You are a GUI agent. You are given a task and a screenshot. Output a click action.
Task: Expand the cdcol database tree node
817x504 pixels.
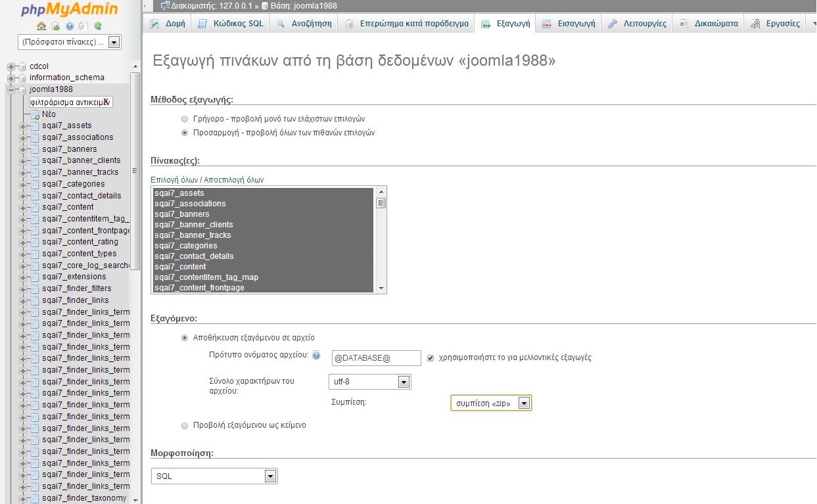11,66
